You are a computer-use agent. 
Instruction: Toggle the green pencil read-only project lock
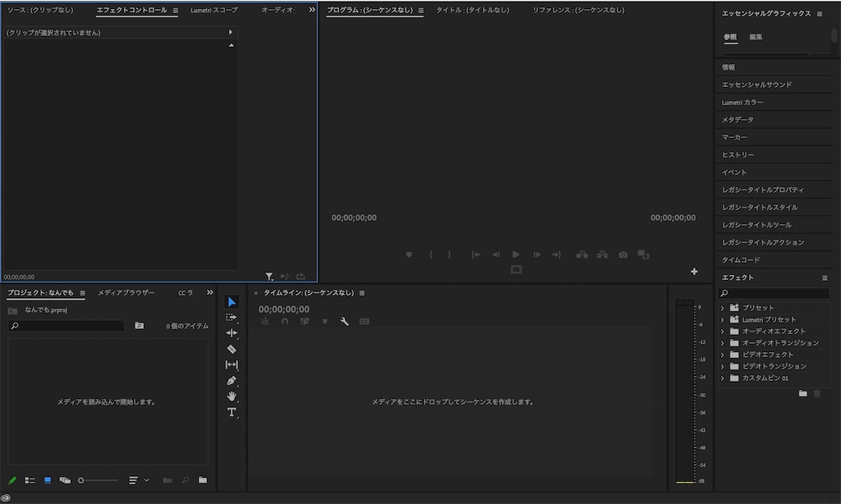coord(12,480)
